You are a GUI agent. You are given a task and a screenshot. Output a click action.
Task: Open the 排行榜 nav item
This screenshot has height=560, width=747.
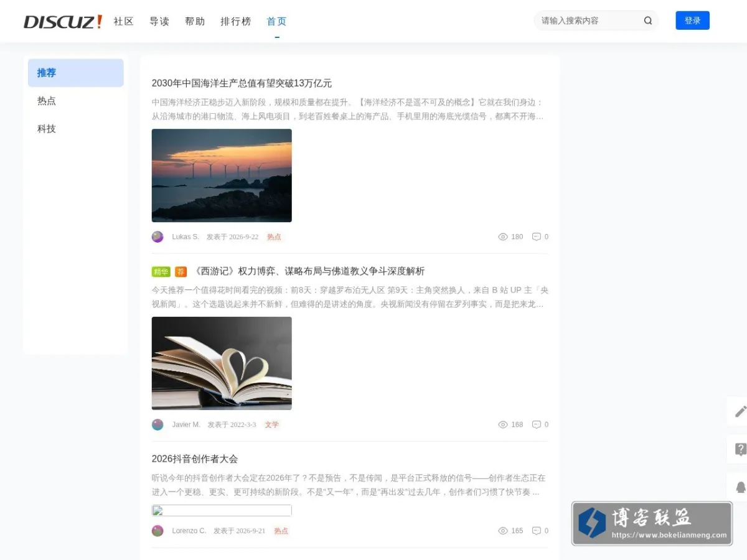pos(236,21)
